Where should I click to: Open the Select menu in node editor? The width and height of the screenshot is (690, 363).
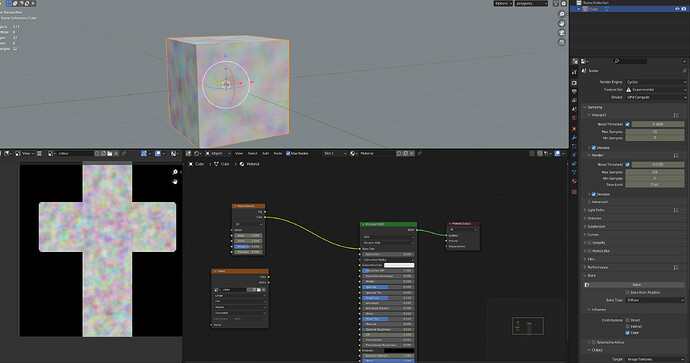(253, 153)
